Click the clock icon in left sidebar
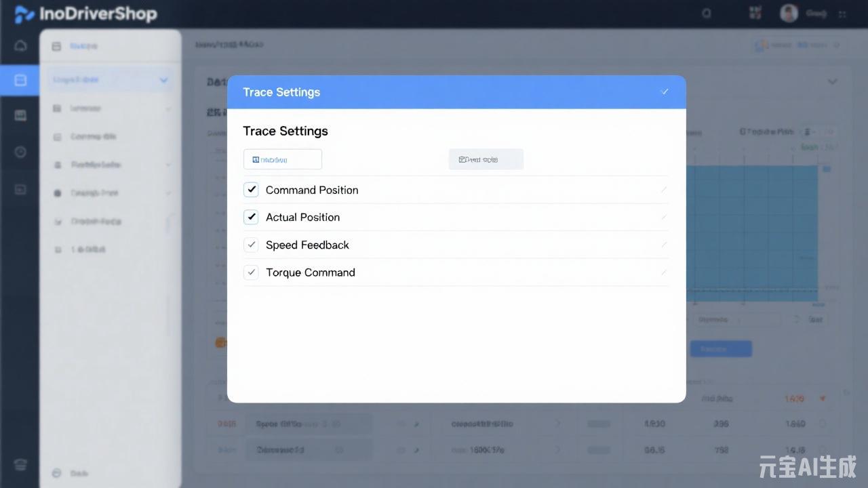This screenshot has width=868, height=488. coord(20,152)
